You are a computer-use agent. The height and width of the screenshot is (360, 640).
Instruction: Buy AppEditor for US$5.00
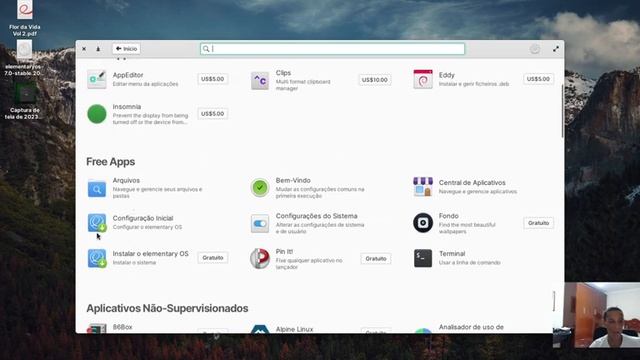coord(213,79)
